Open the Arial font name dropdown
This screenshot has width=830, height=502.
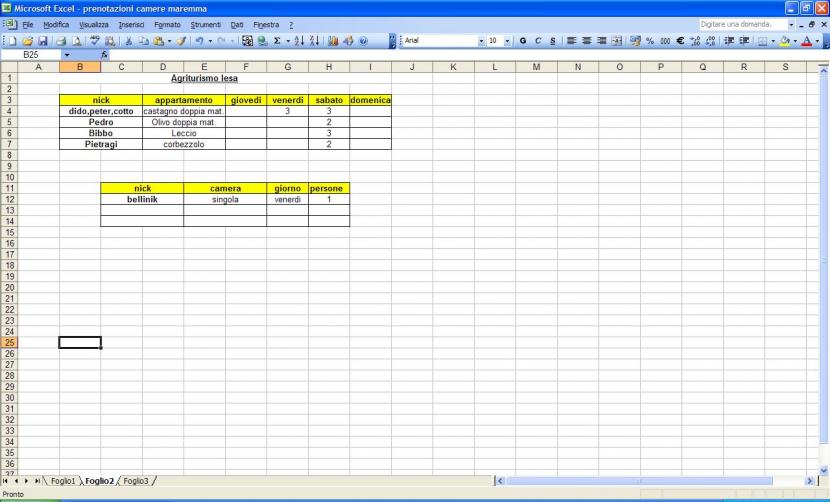coord(481,41)
